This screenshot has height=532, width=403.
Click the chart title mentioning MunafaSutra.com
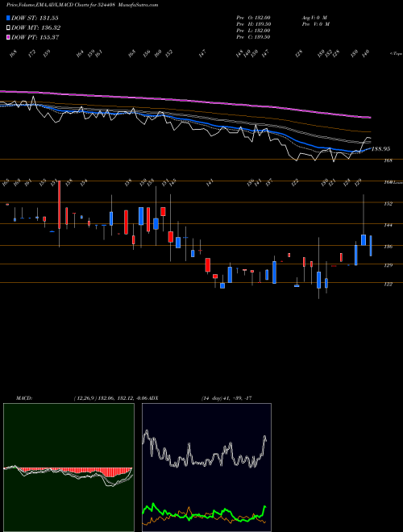[82, 5]
